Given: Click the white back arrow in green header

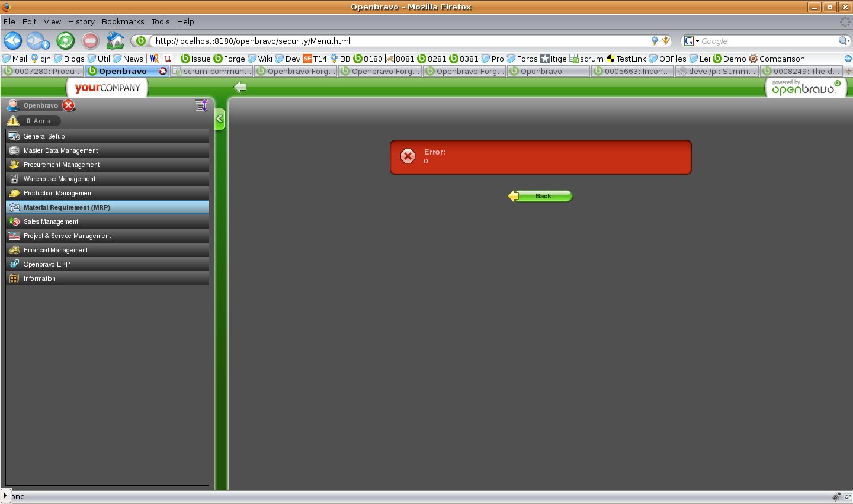Looking at the screenshot, I should (240, 87).
